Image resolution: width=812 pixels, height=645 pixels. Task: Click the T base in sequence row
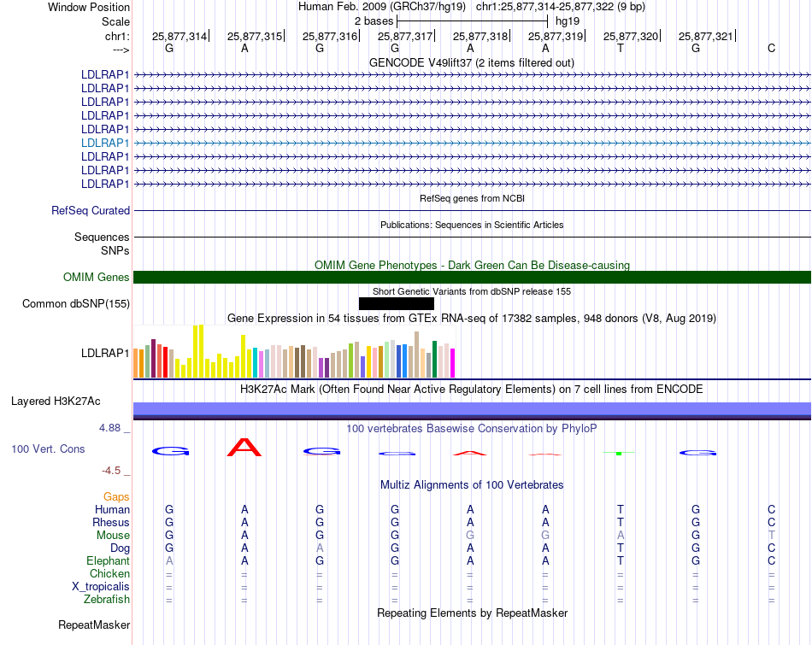[621, 48]
